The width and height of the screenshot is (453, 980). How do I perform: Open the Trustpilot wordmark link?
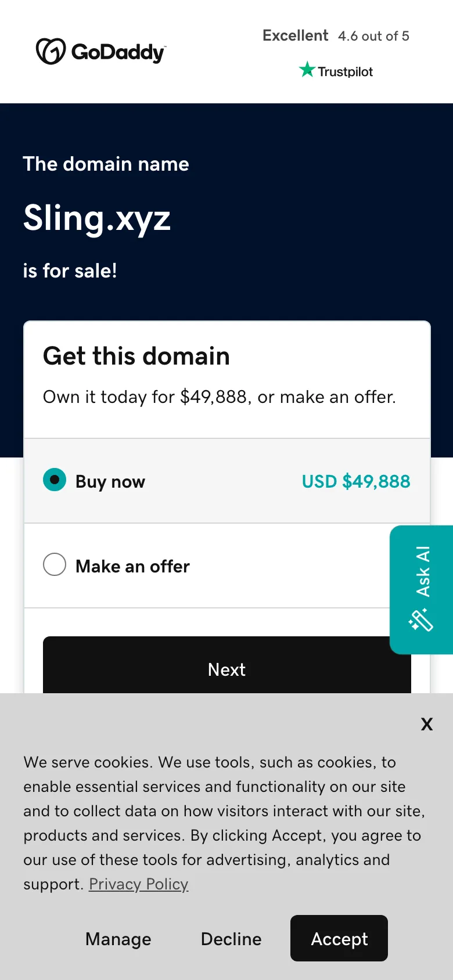coord(345,71)
